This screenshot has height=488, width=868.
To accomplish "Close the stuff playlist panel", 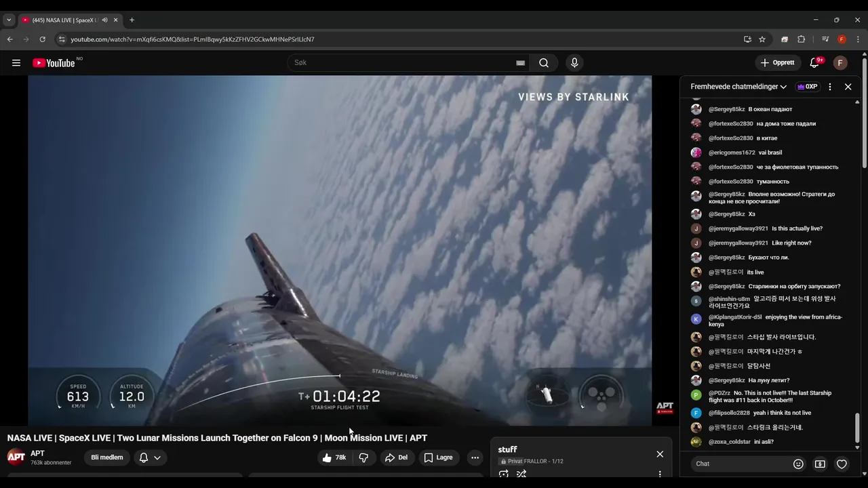I will (x=660, y=454).
